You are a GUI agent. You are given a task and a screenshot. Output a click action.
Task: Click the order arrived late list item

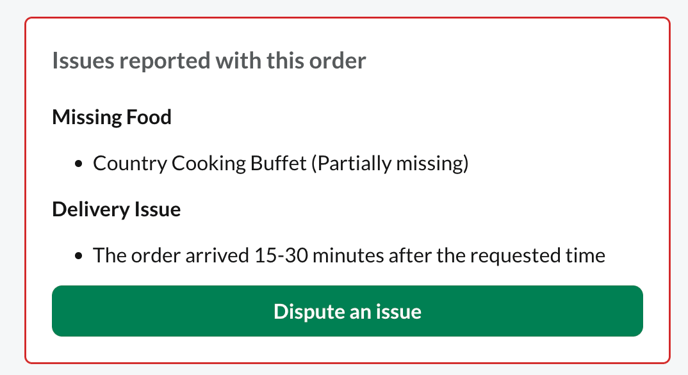349,255
